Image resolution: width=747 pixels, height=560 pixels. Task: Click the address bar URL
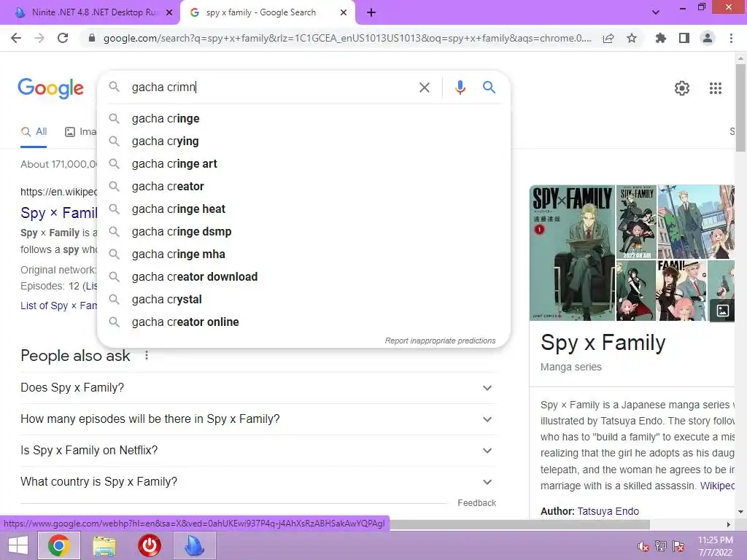[x=347, y=38]
